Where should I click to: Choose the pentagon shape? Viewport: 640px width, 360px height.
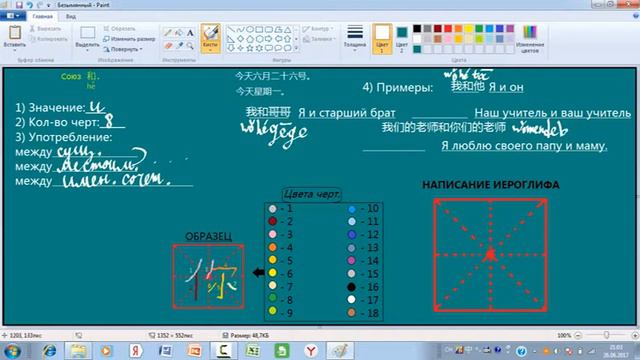(x=249, y=39)
